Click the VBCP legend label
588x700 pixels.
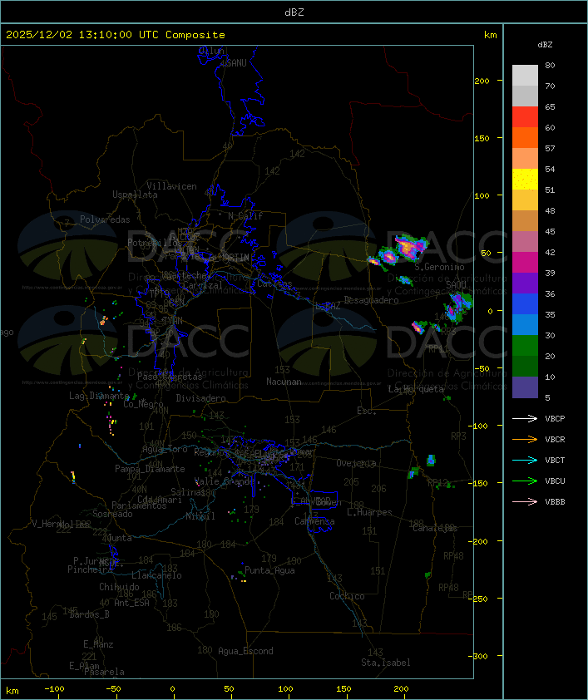(x=555, y=418)
